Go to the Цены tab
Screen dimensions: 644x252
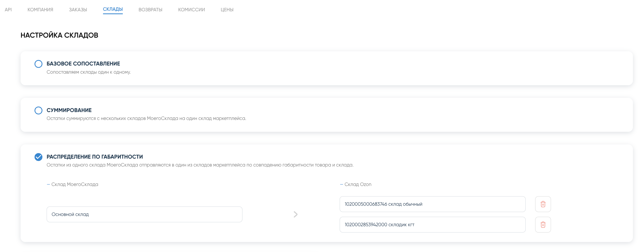click(x=227, y=10)
